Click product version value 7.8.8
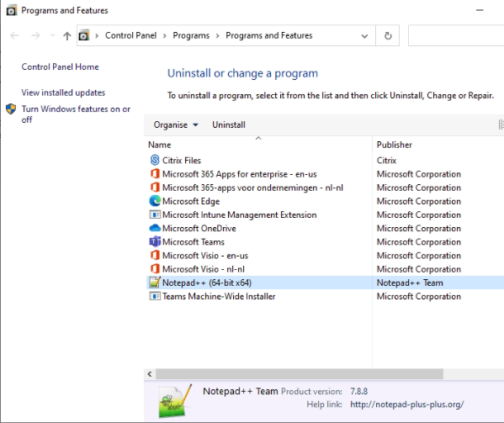 (358, 391)
